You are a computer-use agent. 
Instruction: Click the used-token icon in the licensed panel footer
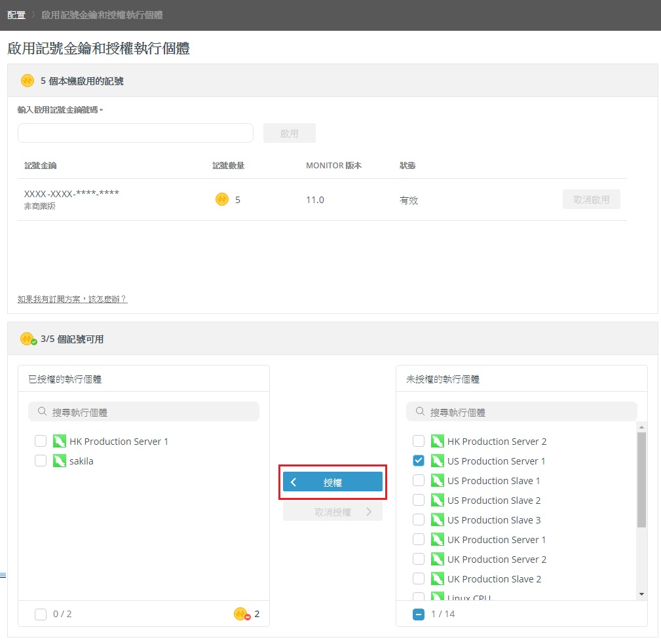click(x=242, y=614)
